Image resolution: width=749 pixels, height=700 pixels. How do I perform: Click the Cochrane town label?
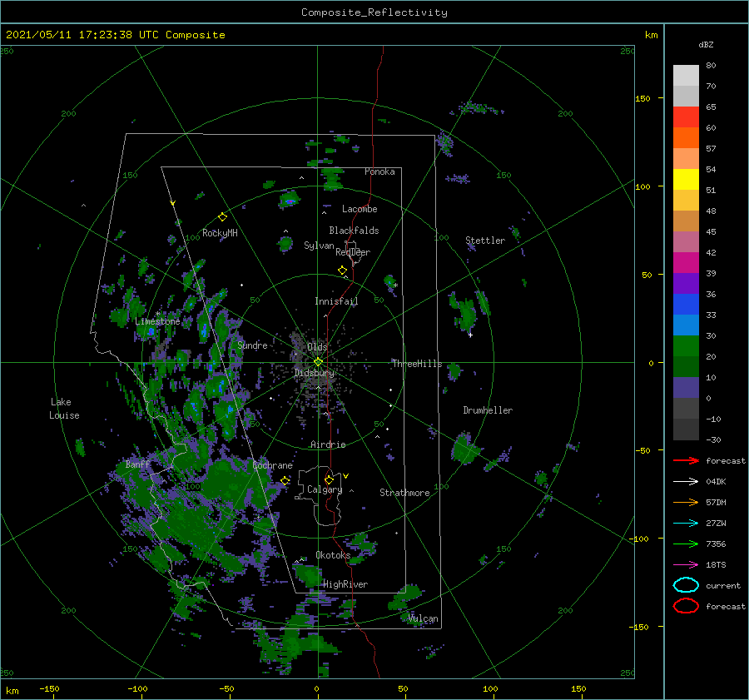[x=272, y=465]
